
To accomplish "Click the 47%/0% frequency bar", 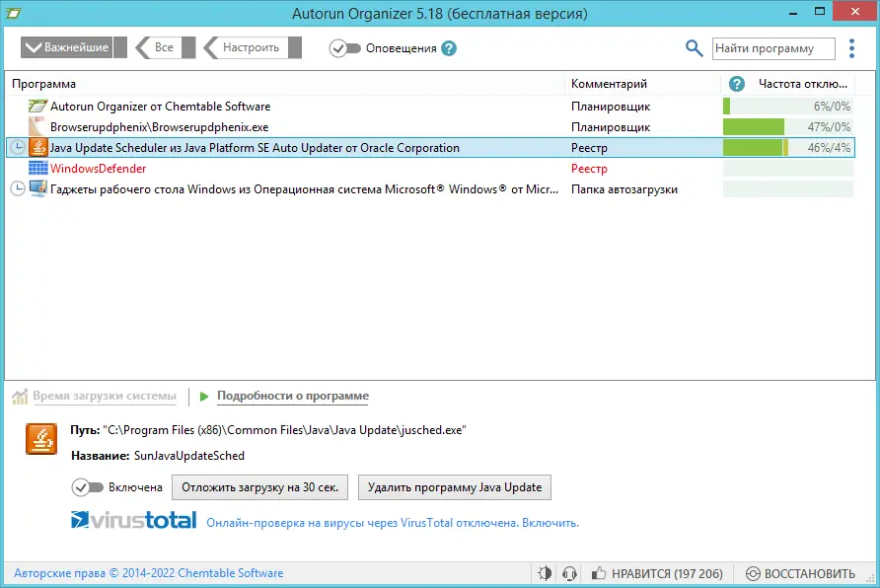I will pyautogui.click(x=788, y=127).
